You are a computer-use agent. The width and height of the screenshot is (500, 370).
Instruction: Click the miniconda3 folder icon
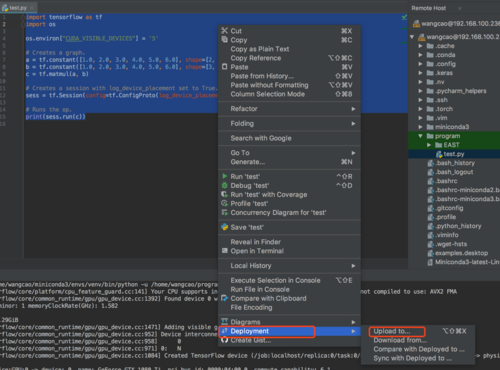[x=430, y=127]
